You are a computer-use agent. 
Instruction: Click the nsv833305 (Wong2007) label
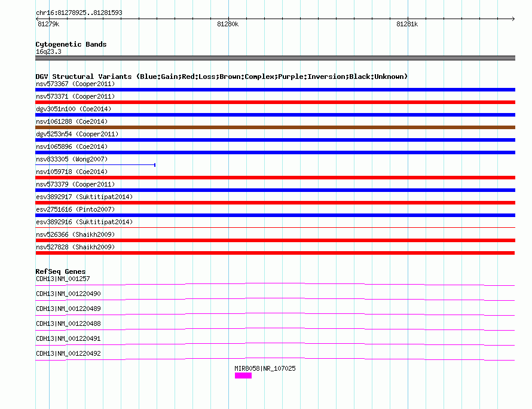[x=72, y=159]
